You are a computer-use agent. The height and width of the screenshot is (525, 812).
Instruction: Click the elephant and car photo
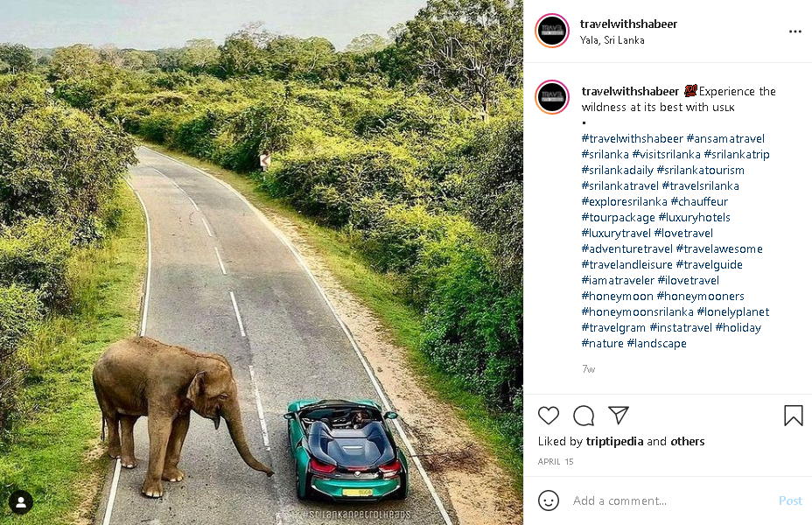click(262, 262)
